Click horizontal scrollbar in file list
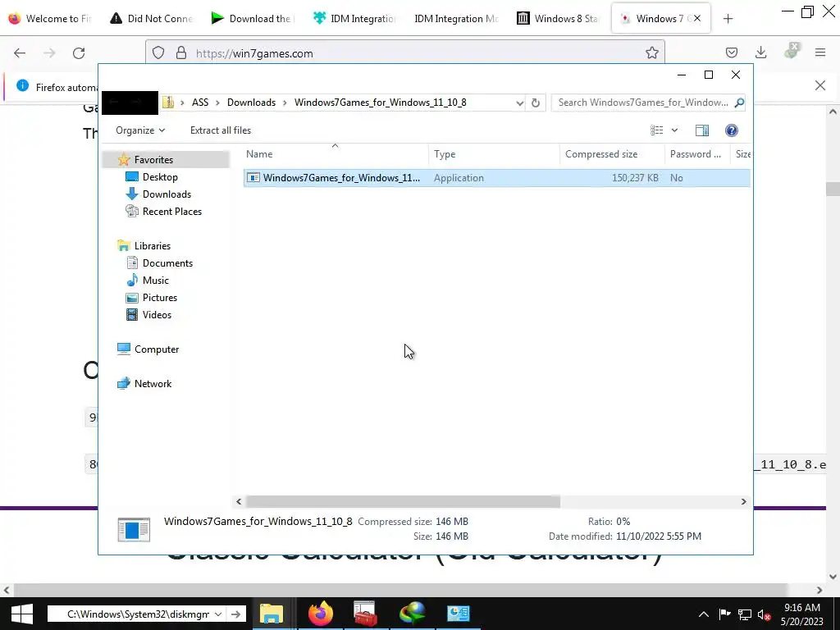840x630 pixels. coord(403,501)
